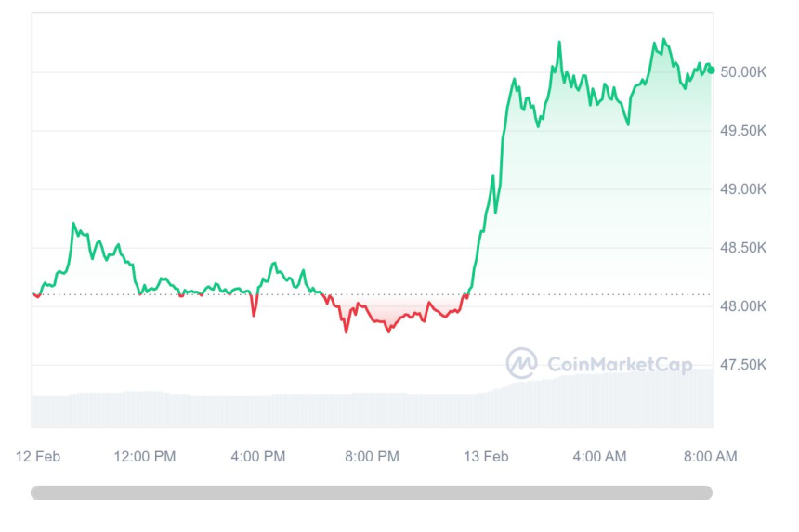Select the 8:00 PM time label

point(372,456)
